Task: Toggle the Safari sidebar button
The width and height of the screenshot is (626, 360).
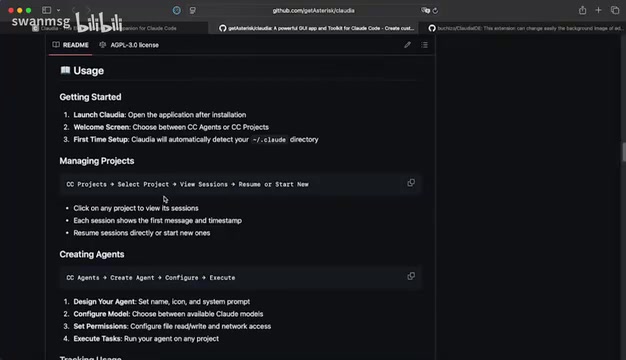Action: tap(46, 10)
